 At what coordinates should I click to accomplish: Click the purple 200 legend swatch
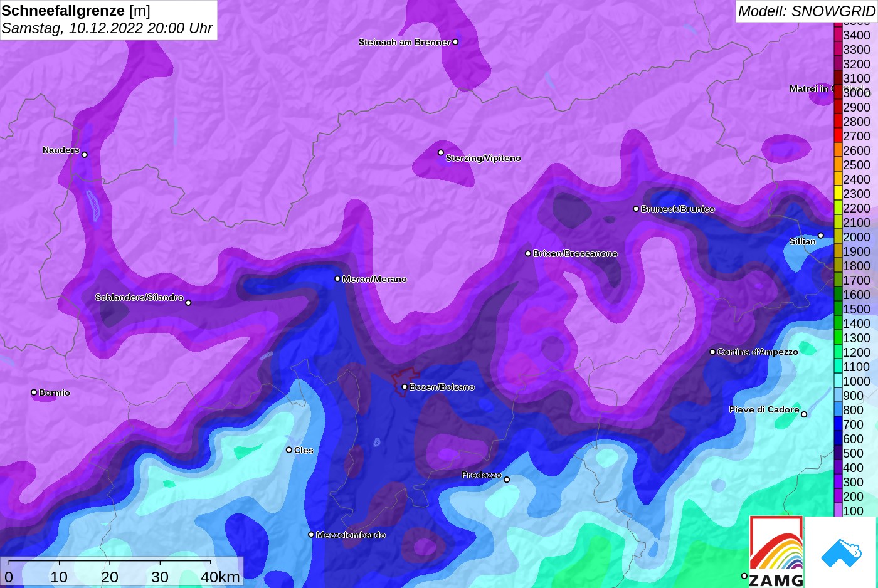point(838,496)
